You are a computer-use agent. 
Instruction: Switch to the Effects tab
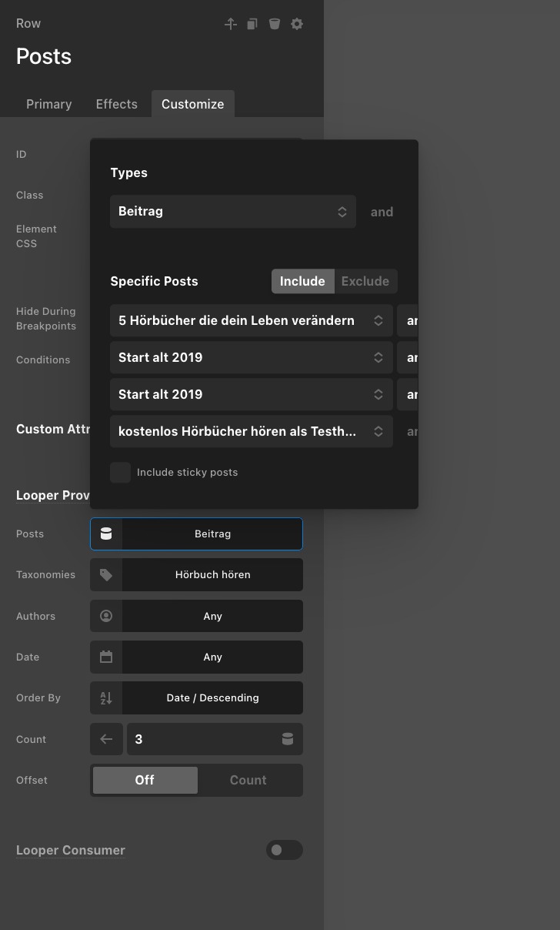pyautogui.click(x=116, y=105)
